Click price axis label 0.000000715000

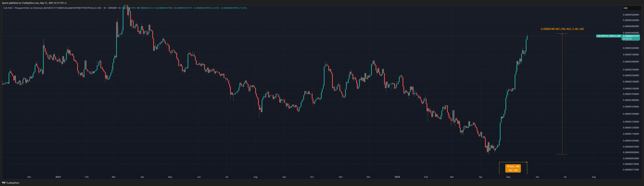631,170
